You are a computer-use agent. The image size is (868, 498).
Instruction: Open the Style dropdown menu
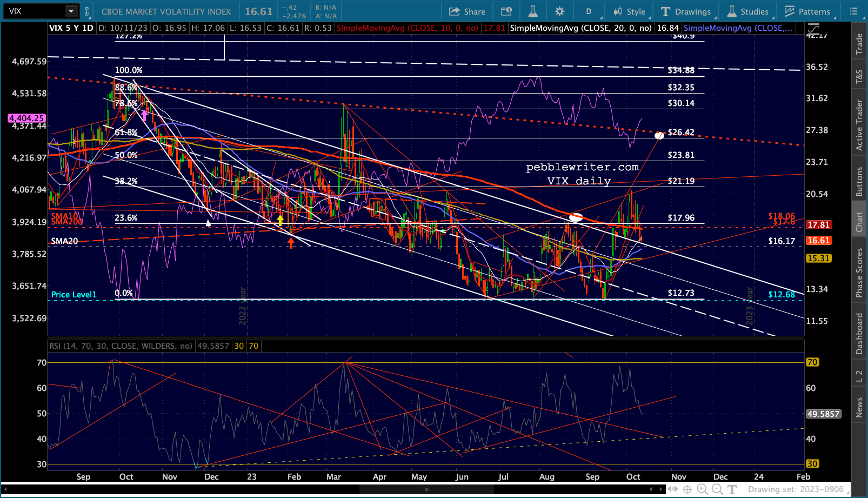(x=630, y=11)
